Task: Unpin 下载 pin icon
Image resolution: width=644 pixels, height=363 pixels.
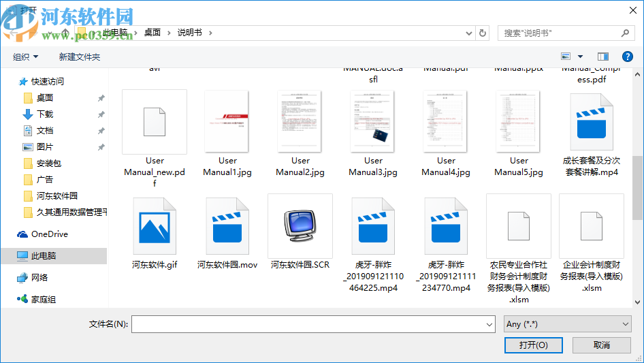Action: [x=101, y=114]
